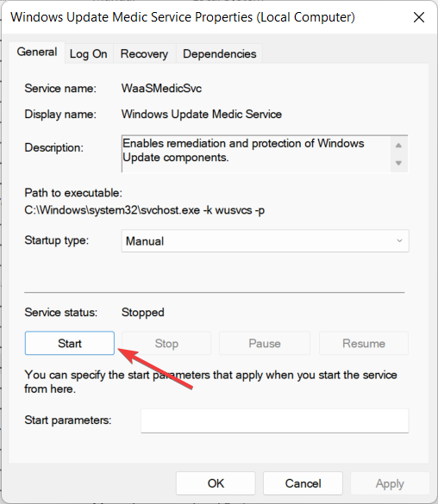Viewport: 438px width, 504px height.
Task: Focus the Start parameters input field
Action: 275,420
